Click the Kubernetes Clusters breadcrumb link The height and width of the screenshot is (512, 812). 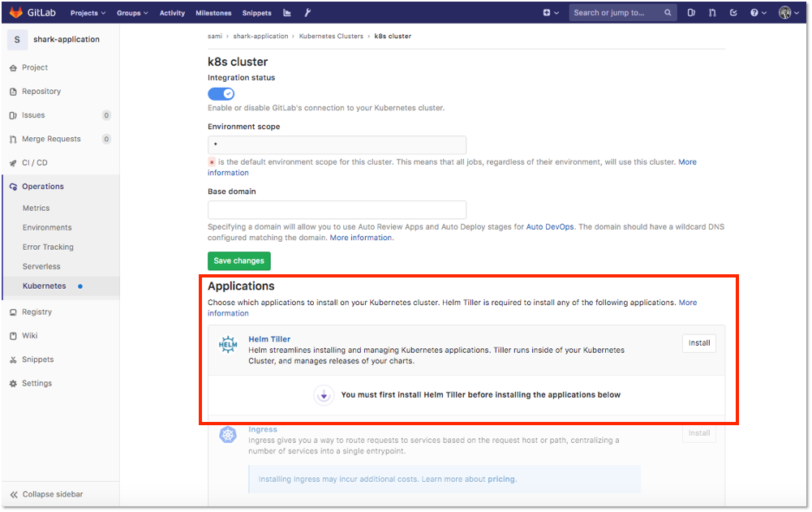click(x=331, y=37)
